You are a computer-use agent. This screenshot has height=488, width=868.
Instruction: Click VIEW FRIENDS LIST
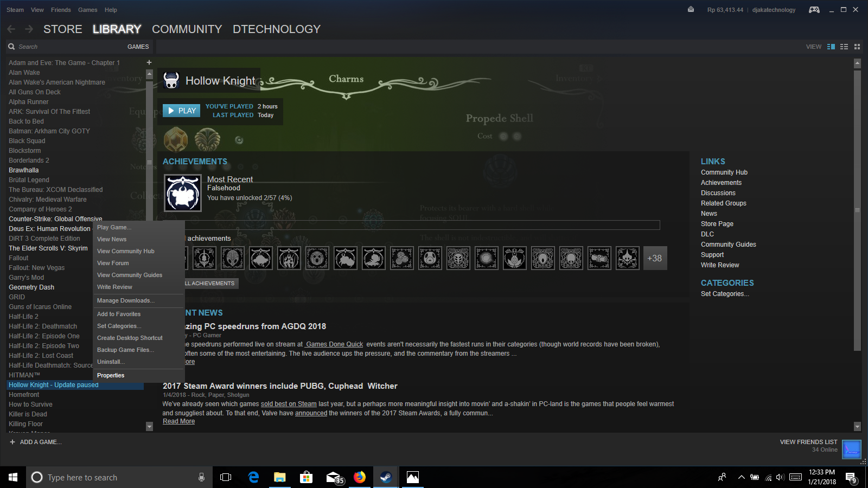808,442
